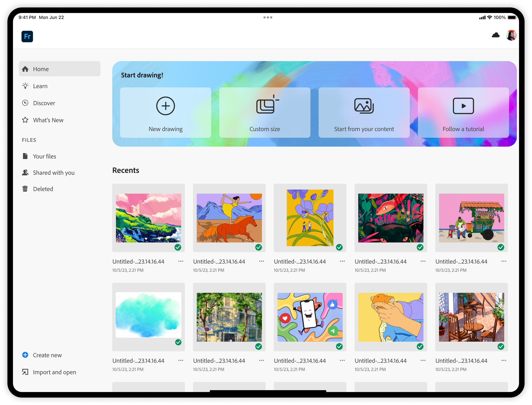Open more options for phone character drawing

tap(342, 360)
